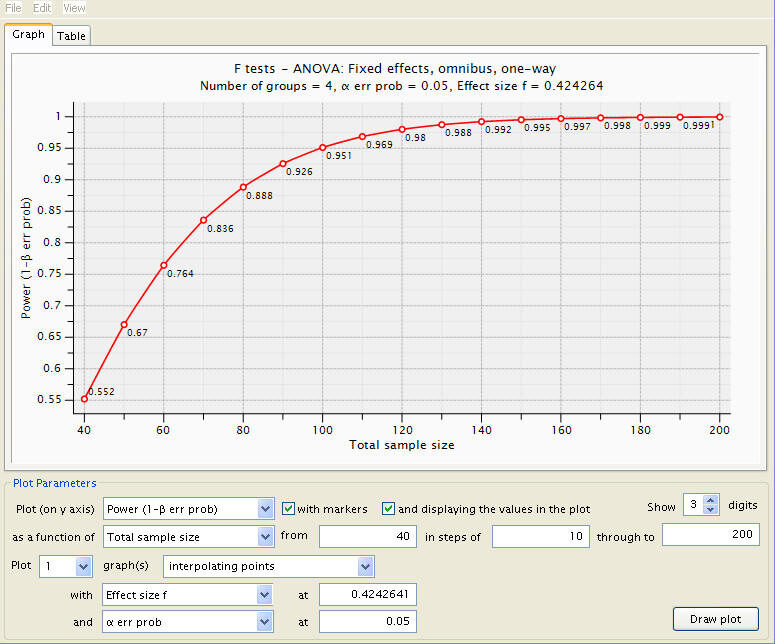Toggle 'and displaying the values in the plot' checkbox
The image size is (775, 644).
point(388,509)
